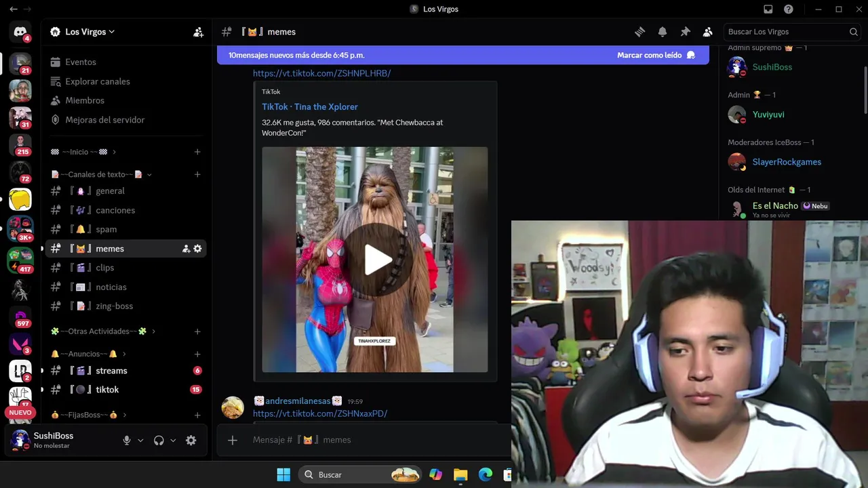Open server with 417 badge
The height and width of the screenshot is (488, 868).
coord(20,260)
